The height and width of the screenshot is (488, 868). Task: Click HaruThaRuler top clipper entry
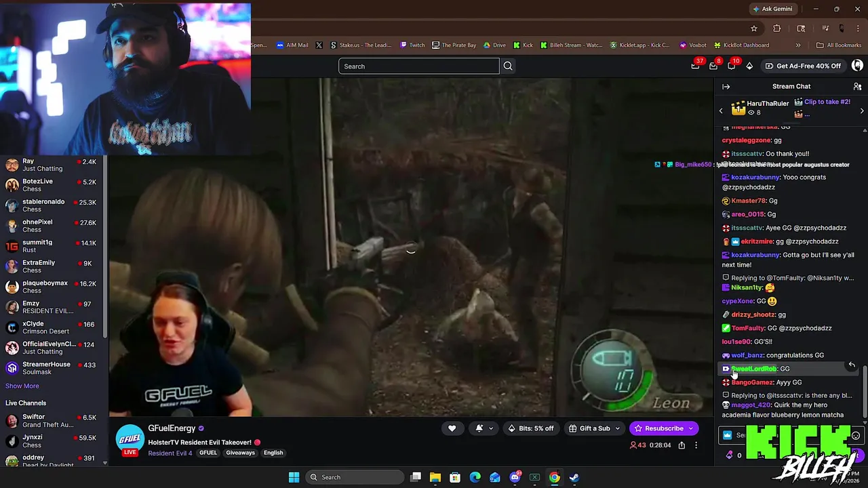(x=760, y=108)
